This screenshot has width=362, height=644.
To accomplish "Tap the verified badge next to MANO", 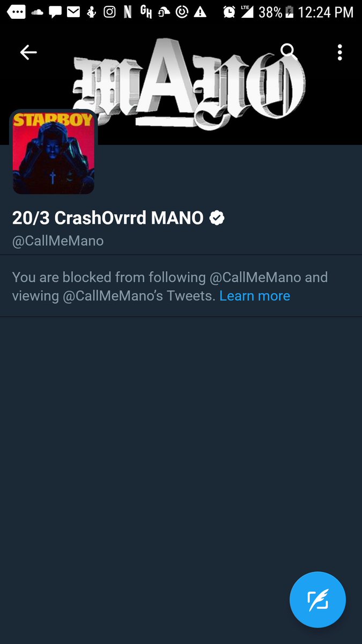I will click(x=217, y=218).
